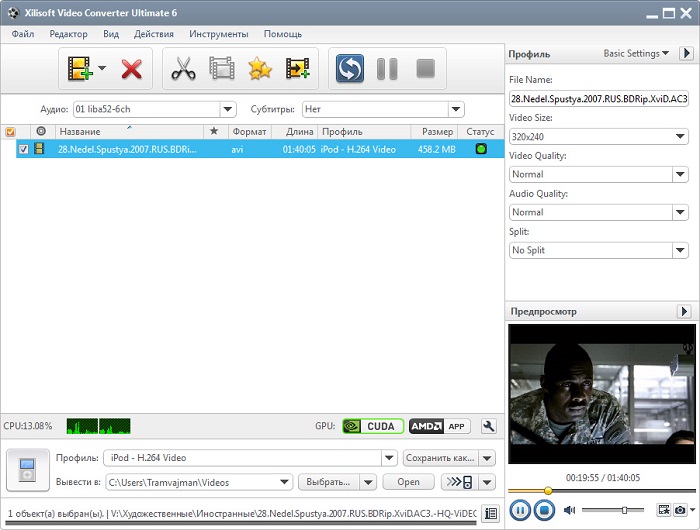Pause conversion in the toolbar

pos(387,69)
